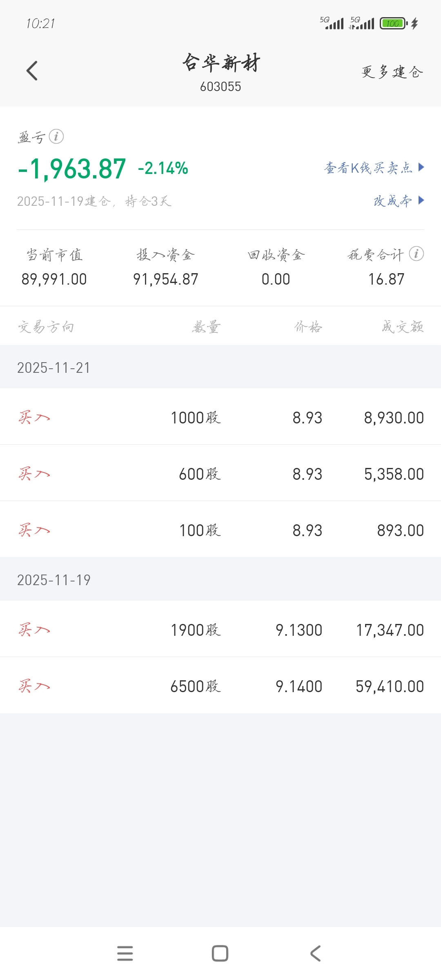
Task: Open 查看K线买卖点 link
Action: [x=368, y=168]
